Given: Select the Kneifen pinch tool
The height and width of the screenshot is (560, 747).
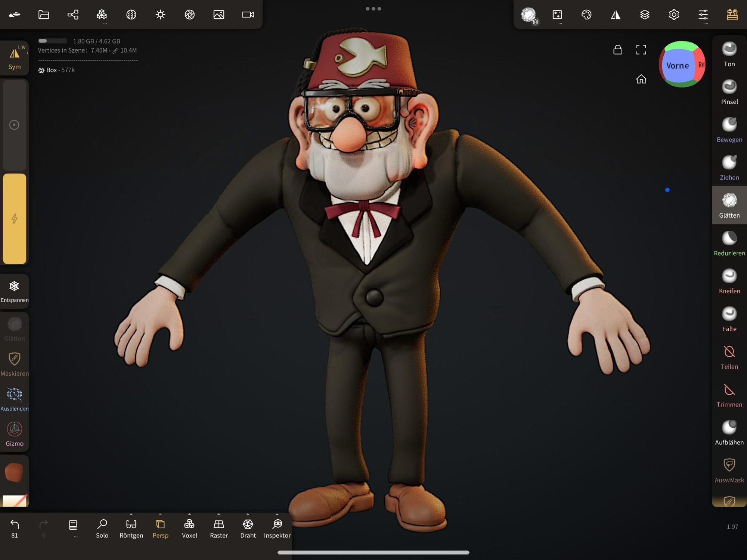Looking at the screenshot, I should pyautogui.click(x=729, y=281).
